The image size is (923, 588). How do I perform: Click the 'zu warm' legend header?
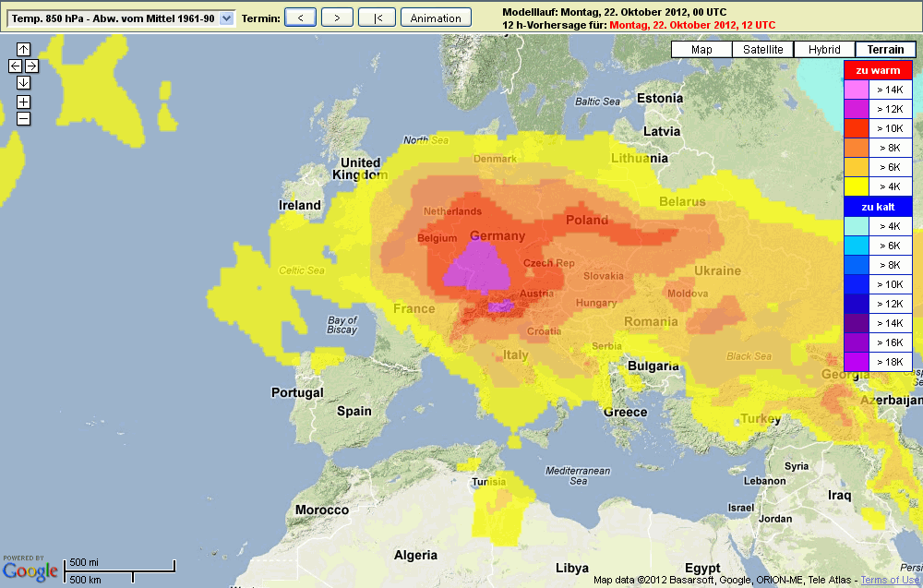pos(878,70)
